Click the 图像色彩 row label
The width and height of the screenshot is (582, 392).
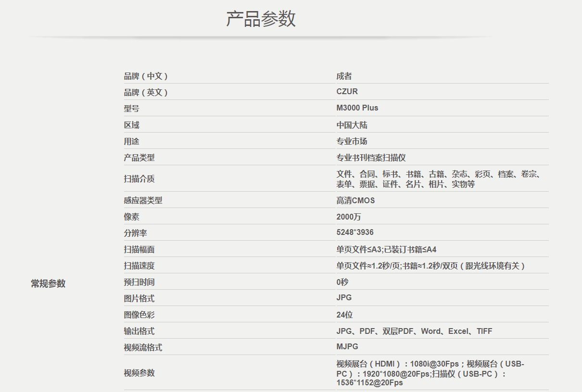139,315
